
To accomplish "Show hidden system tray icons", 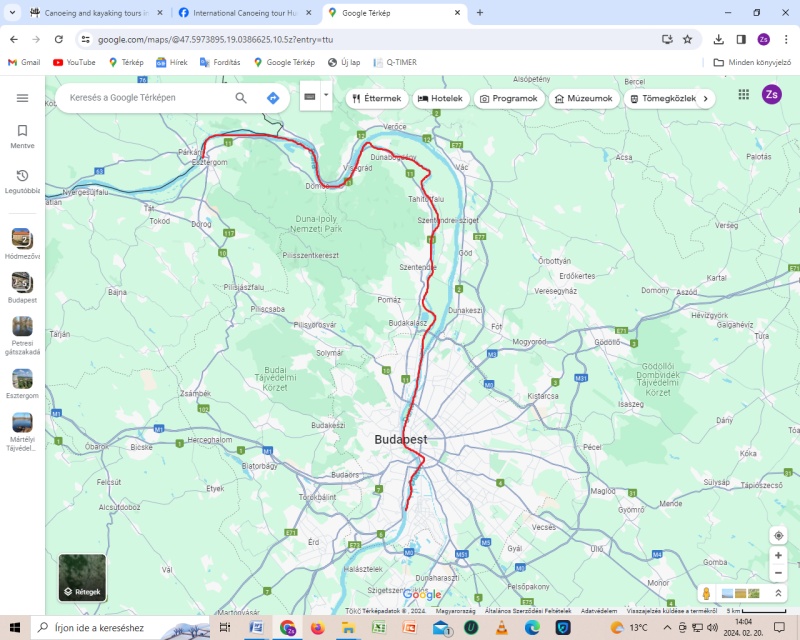I will tap(667, 627).
